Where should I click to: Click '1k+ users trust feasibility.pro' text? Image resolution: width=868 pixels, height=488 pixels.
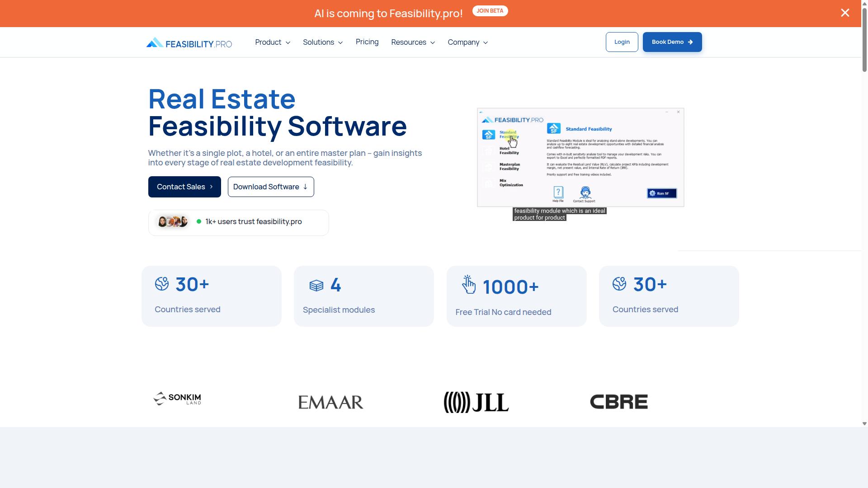(x=254, y=221)
